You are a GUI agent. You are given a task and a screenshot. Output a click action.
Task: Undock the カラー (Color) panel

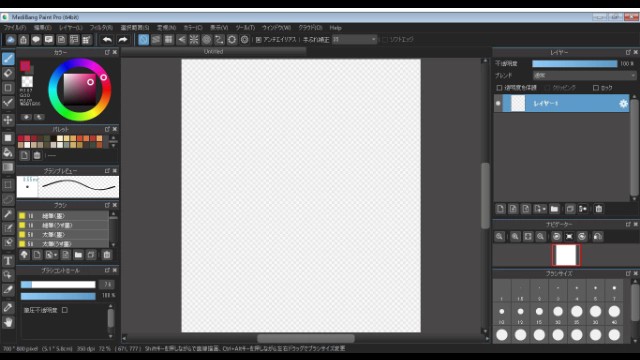107,52
